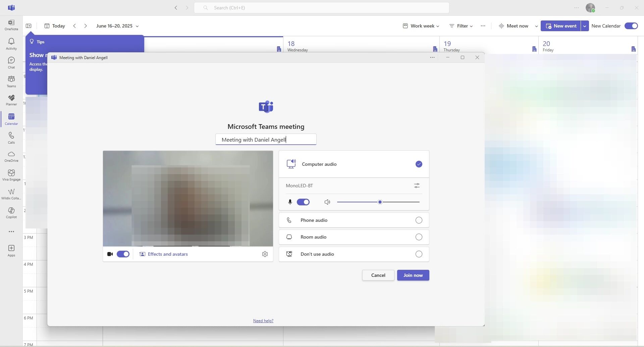Expand the New event split-button arrow
Viewport: 644px width, 347px height.
(x=585, y=26)
